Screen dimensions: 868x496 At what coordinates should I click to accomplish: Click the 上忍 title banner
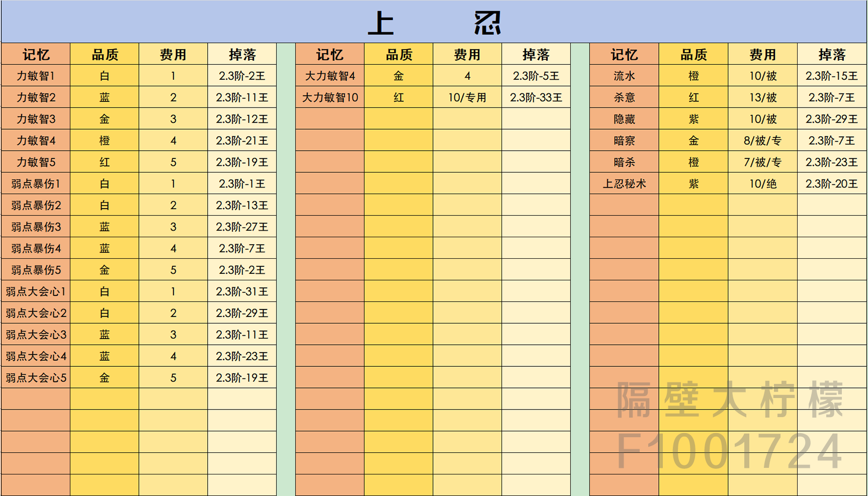point(434,22)
